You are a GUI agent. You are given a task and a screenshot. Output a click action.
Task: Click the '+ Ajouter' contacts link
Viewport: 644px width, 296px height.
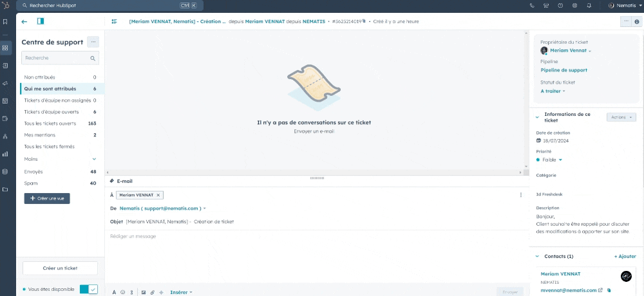coord(625,256)
